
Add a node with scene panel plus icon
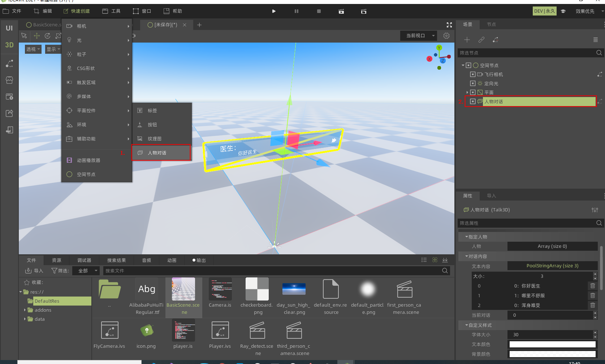point(467,40)
